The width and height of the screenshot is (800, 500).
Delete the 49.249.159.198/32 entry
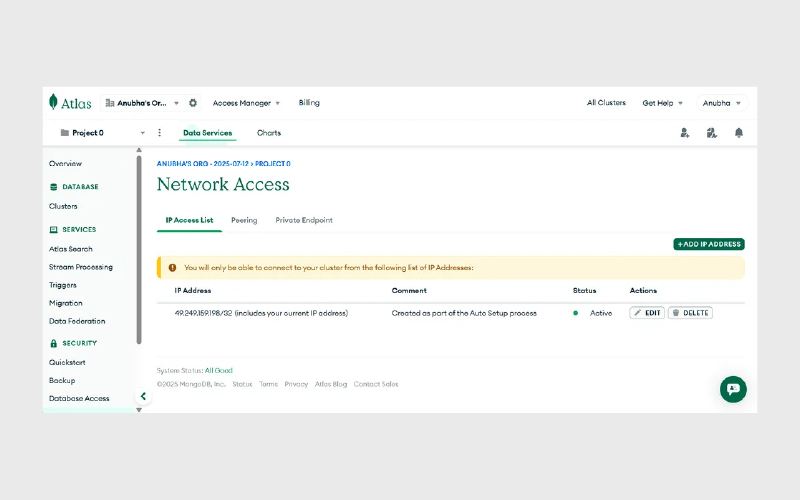pyautogui.click(x=690, y=313)
